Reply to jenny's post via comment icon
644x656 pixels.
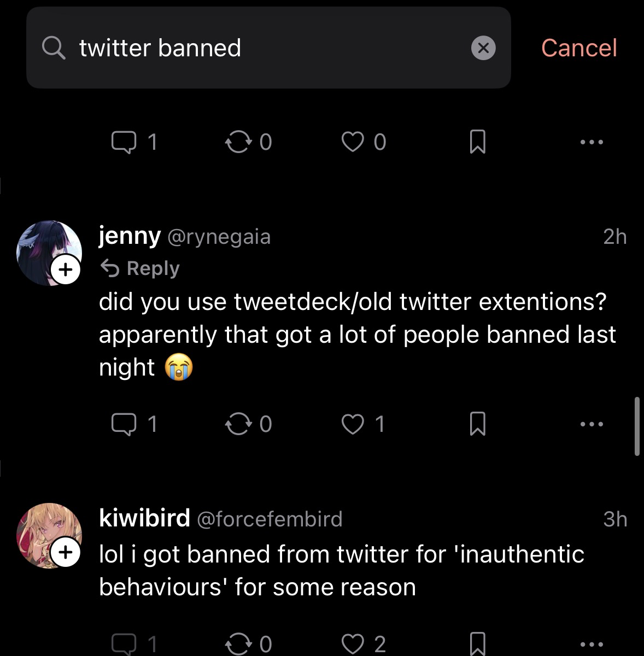point(124,424)
